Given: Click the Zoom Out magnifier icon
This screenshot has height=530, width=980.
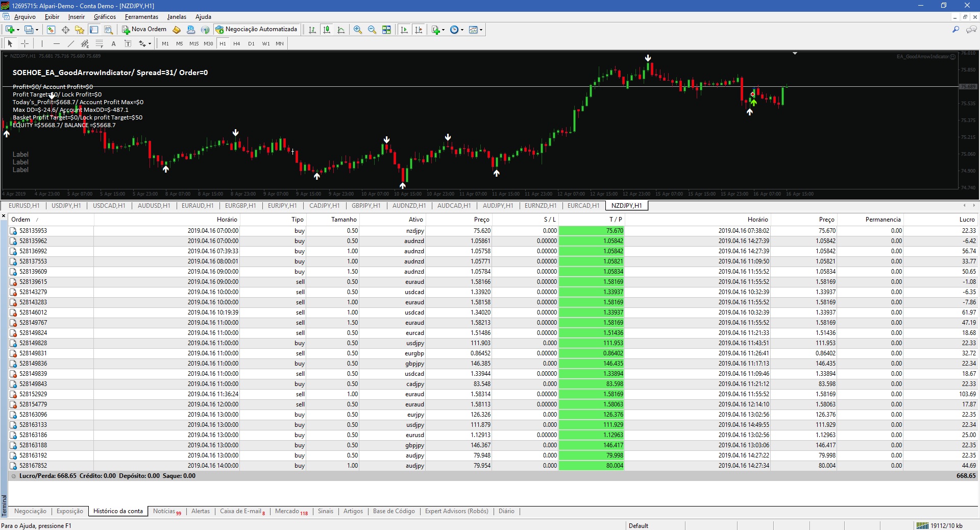Looking at the screenshot, I should 372,30.
